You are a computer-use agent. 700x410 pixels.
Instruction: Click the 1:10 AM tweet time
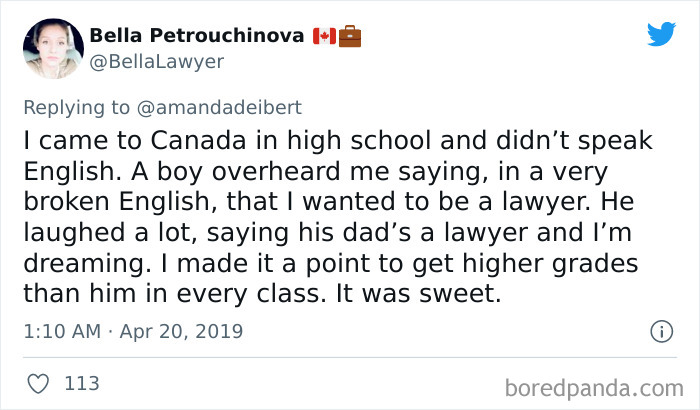(x=62, y=331)
